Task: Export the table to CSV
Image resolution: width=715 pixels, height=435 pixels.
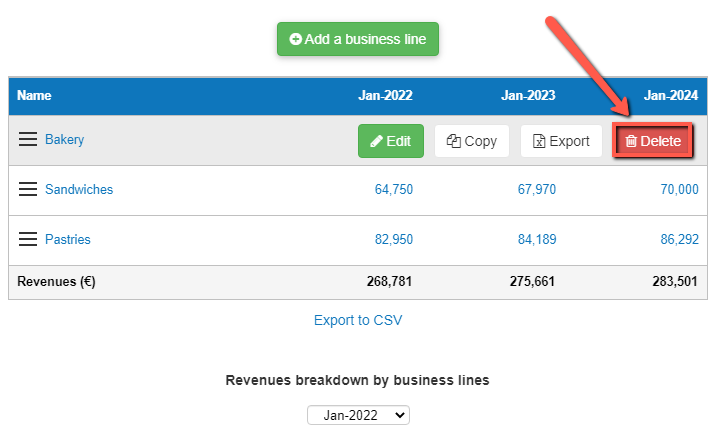Action: (x=358, y=321)
